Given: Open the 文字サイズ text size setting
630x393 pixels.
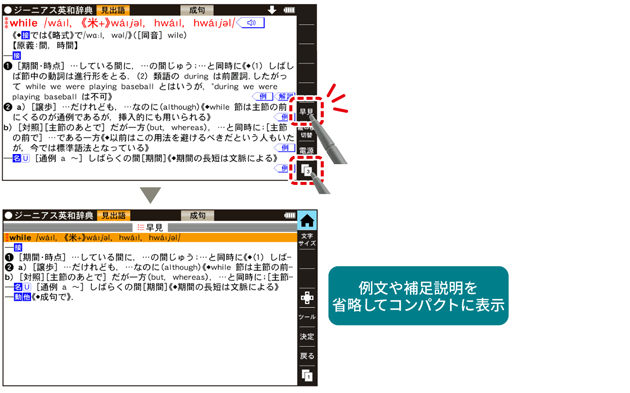Looking at the screenshot, I should coord(307,240).
